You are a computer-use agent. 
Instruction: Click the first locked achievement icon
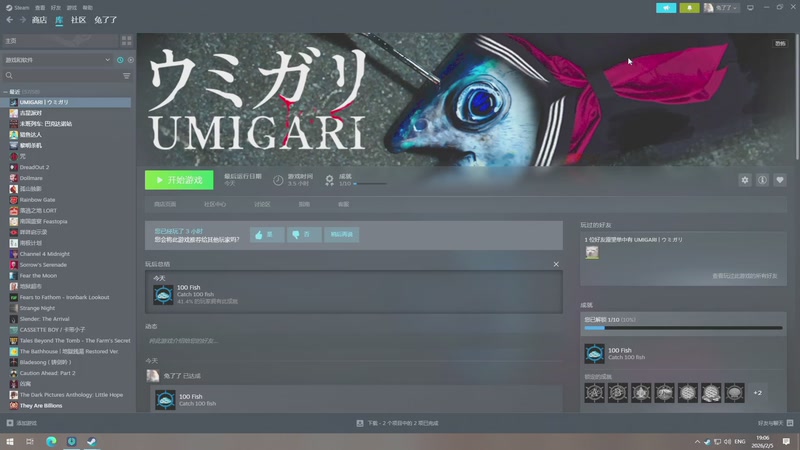[x=594, y=393]
